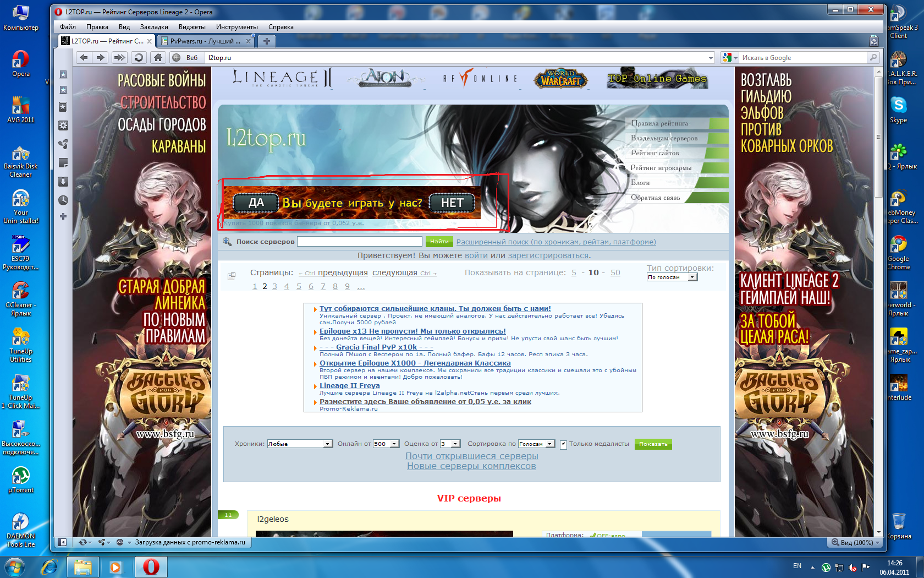Screen dimensions: 924x578
Task: Open the Notes panel in sidebar
Action: [63, 163]
